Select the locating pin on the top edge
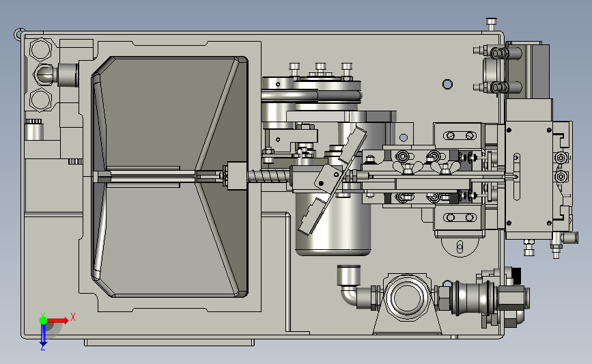Viewport: 592px width, 364px height. tap(491, 25)
